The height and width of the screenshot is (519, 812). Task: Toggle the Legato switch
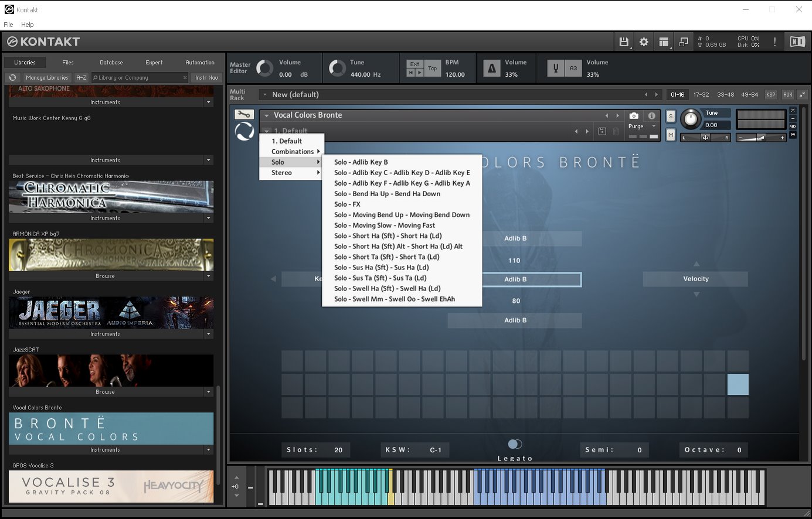click(515, 444)
